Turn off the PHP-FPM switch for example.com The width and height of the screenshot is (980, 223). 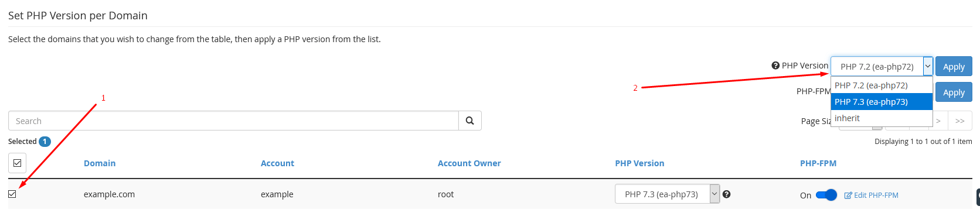click(826, 195)
